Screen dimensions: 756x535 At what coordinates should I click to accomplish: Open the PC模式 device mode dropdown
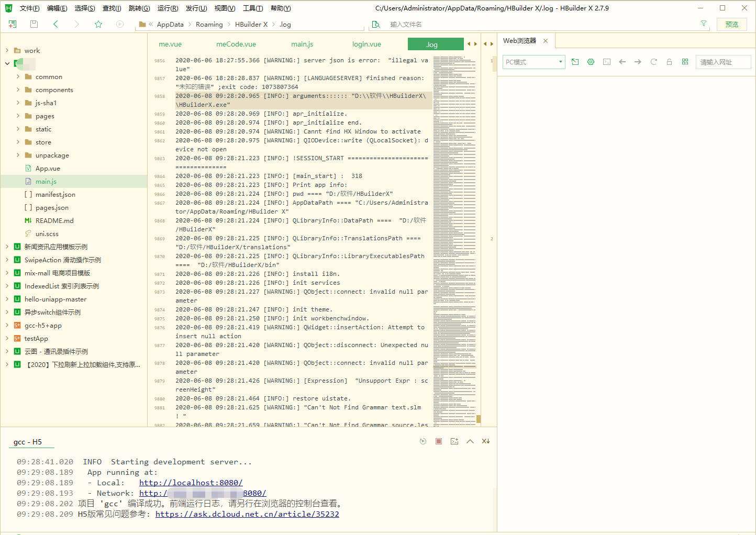click(534, 62)
